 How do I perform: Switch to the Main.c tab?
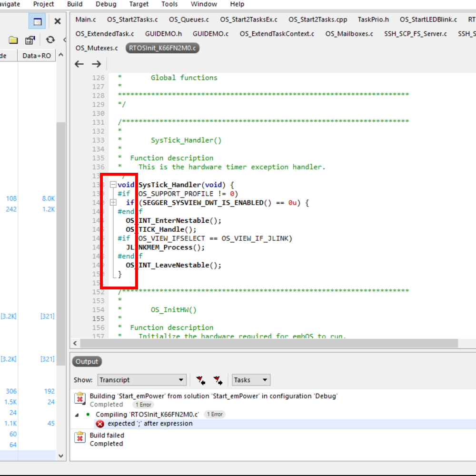pos(86,20)
